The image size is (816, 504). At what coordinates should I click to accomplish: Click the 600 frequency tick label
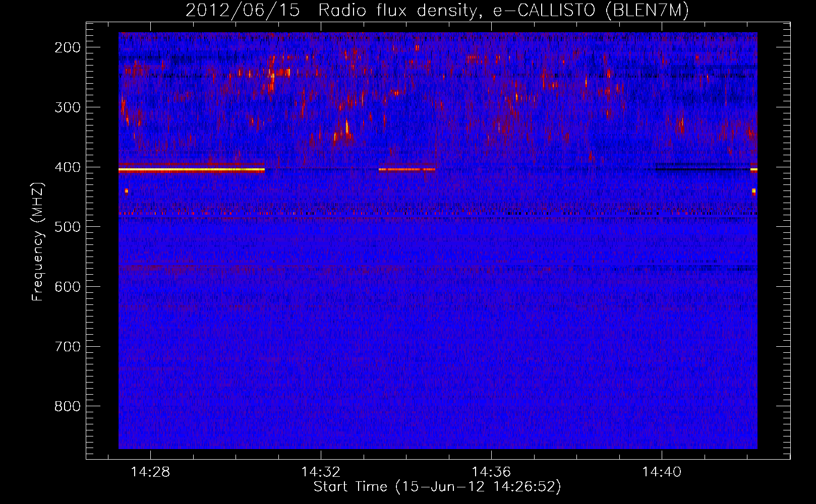point(68,287)
